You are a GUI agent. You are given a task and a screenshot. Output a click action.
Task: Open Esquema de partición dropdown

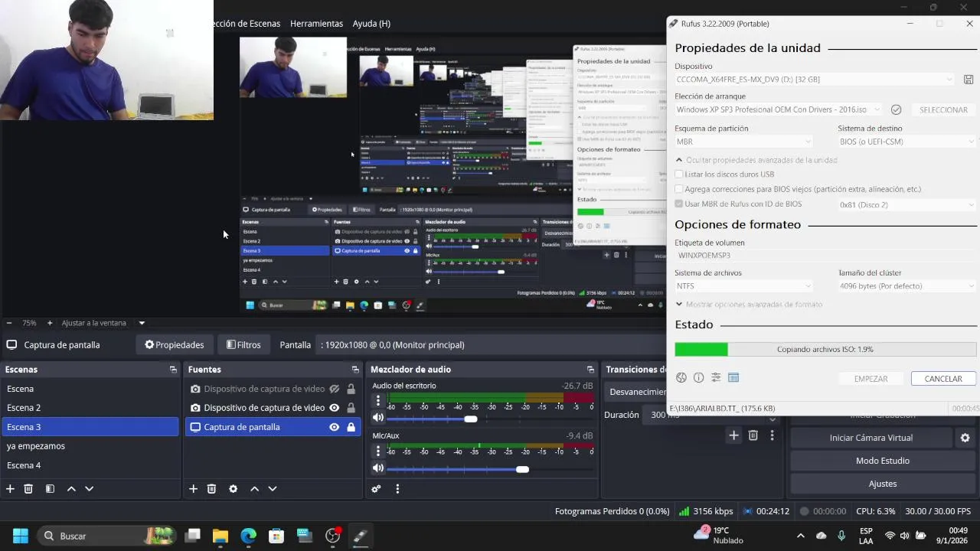pos(744,142)
